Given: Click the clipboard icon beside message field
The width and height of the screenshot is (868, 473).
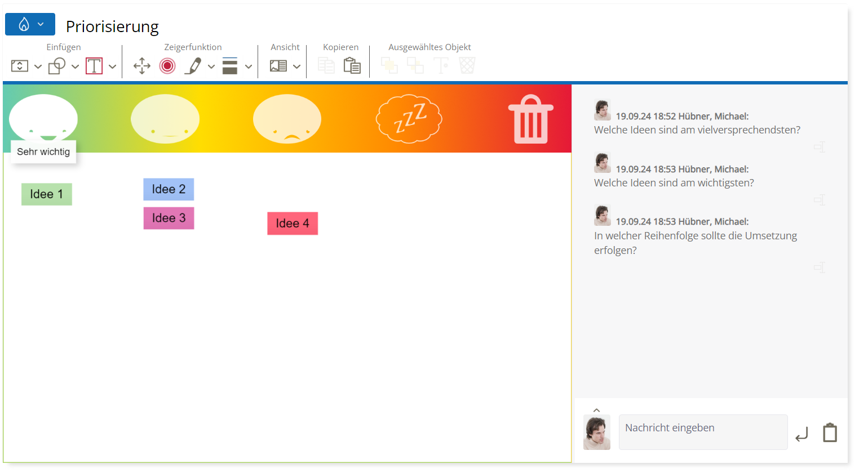Looking at the screenshot, I should pos(830,432).
